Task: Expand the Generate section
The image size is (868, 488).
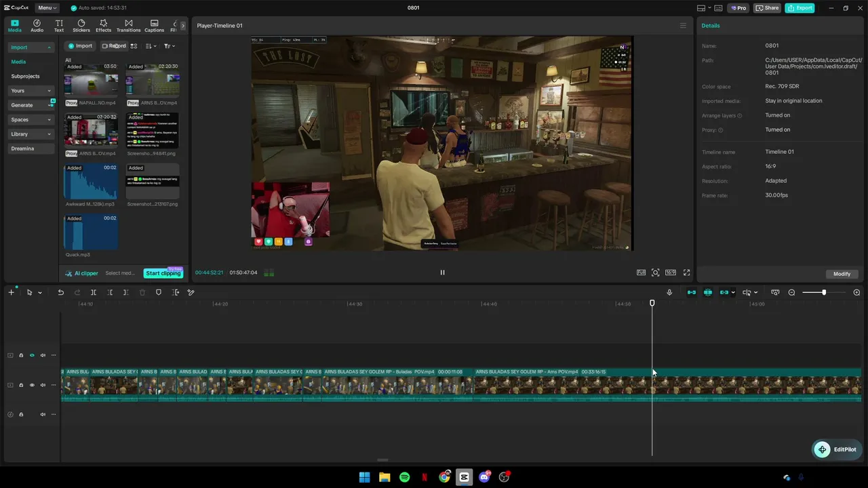Action: click(31, 105)
